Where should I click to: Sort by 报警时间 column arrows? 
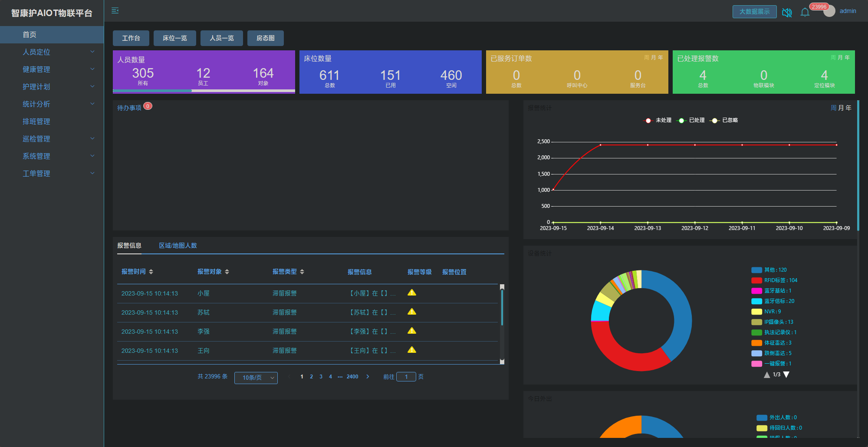click(151, 272)
